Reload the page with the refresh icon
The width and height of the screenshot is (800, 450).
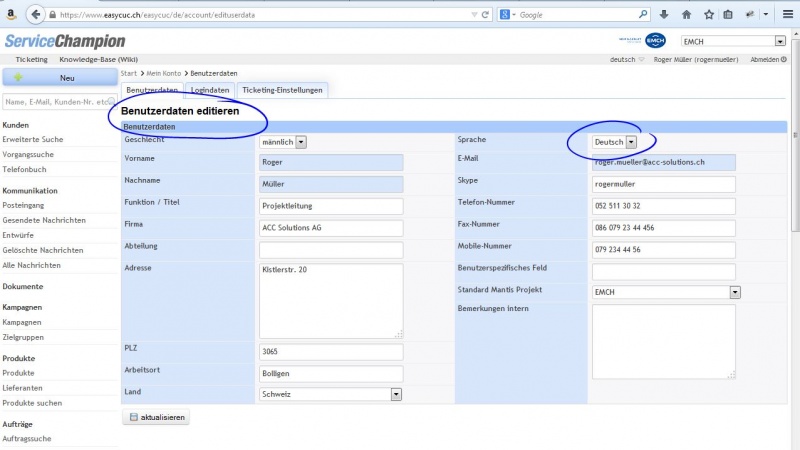coord(485,15)
